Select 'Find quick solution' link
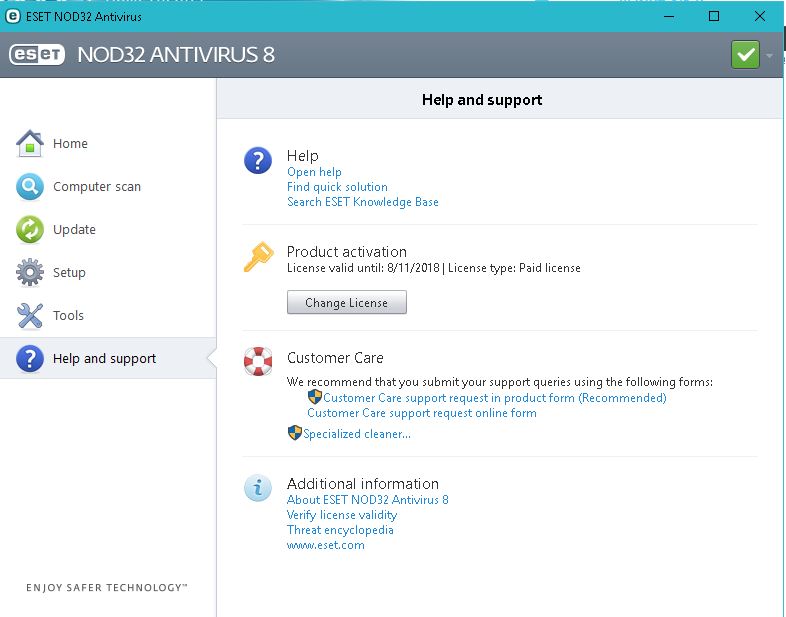The image size is (786, 617). 337,187
